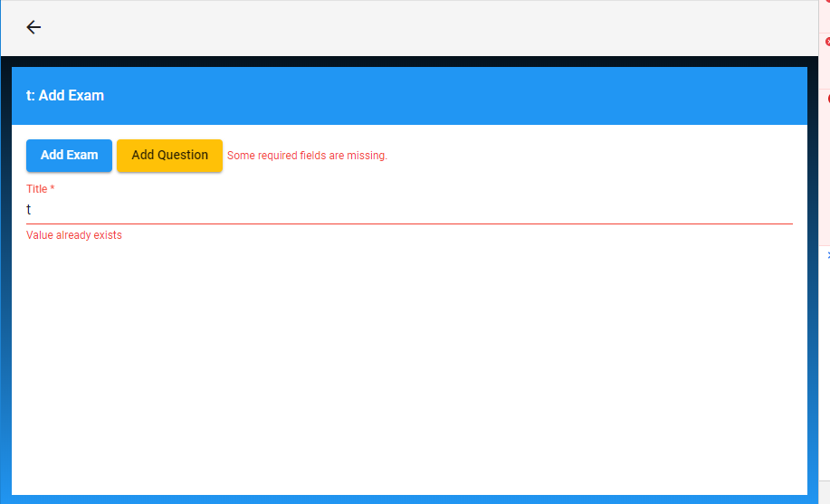
Task: Click the blue Add Exam button
Action: [x=69, y=156]
